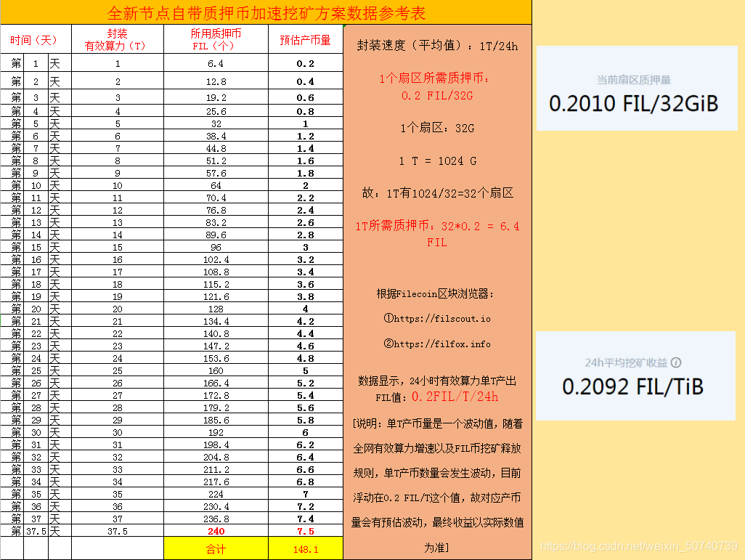
Task: Click the 当前扇区质押量 label
Action: [x=633, y=80]
